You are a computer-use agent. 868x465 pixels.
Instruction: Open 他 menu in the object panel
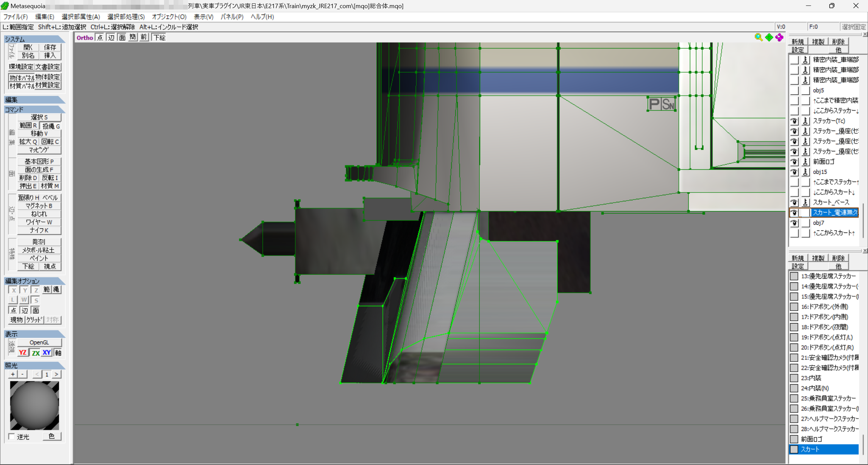tap(838, 50)
